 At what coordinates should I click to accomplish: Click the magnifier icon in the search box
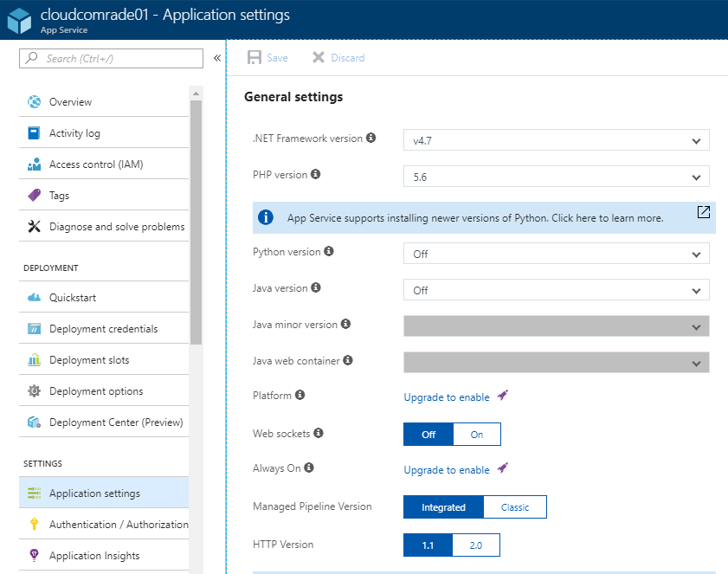tap(31, 58)
